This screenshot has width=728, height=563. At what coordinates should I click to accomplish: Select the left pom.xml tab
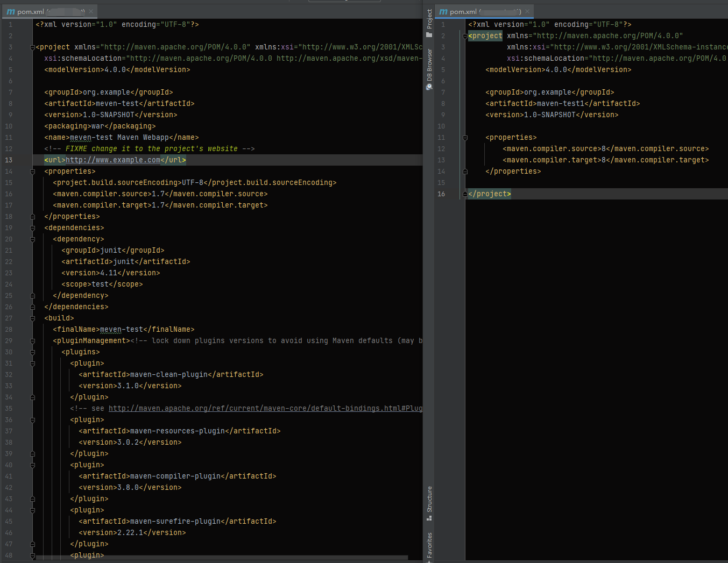[50, 11]
